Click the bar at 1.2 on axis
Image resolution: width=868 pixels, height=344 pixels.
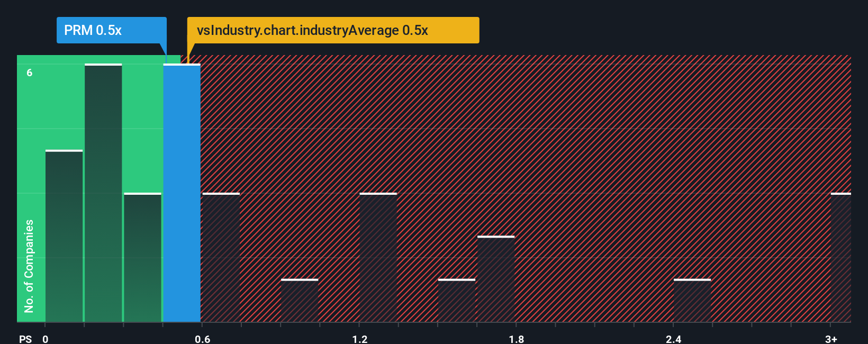click(378, 258)
